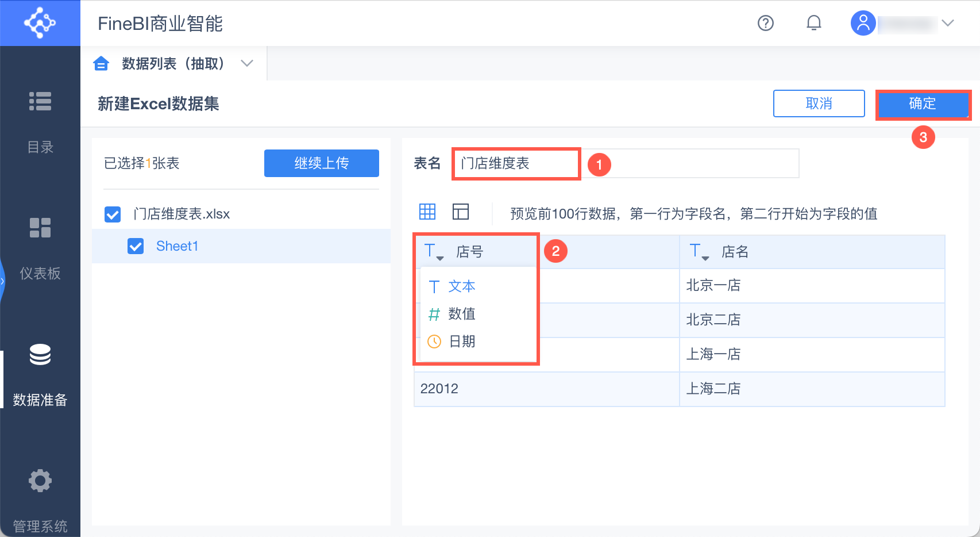Open the notification bell
Viewport: 980px width, 537px height.
point(814,23)
